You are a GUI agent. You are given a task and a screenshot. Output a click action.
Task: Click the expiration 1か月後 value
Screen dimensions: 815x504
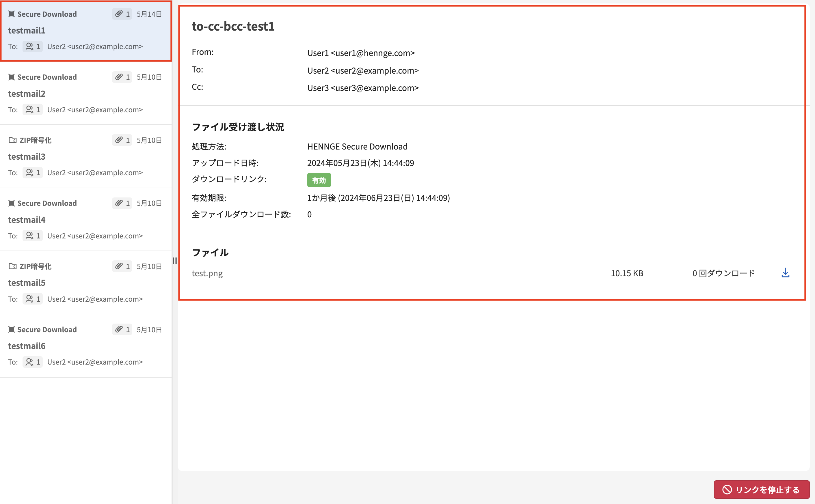[379, 198]
